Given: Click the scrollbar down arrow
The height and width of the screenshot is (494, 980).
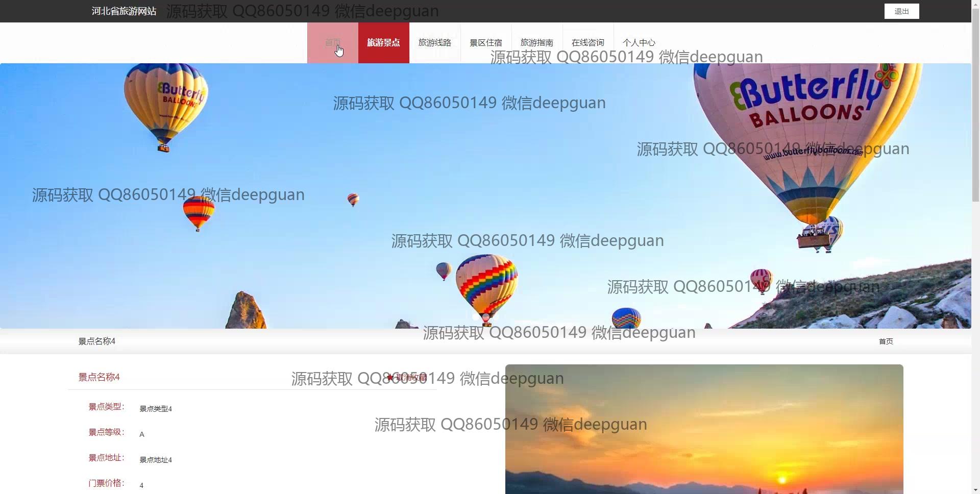Looking at the screenshot, I should click(x=975, y=490).
